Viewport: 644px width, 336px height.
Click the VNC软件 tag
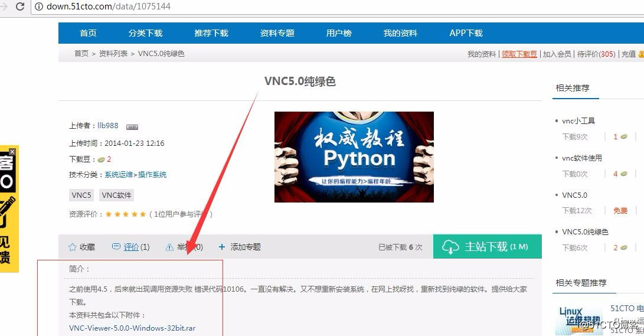click(117, 195)
